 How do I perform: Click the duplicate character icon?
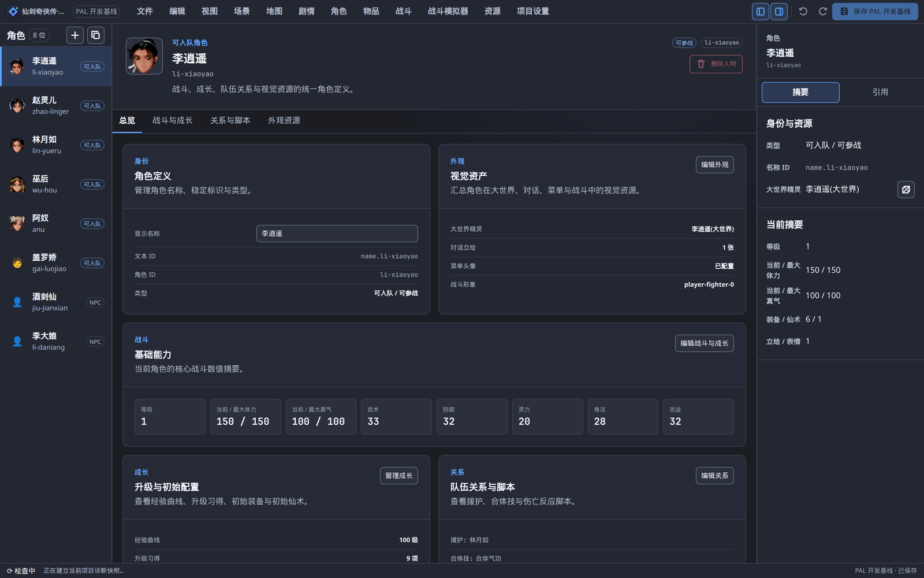96,35
